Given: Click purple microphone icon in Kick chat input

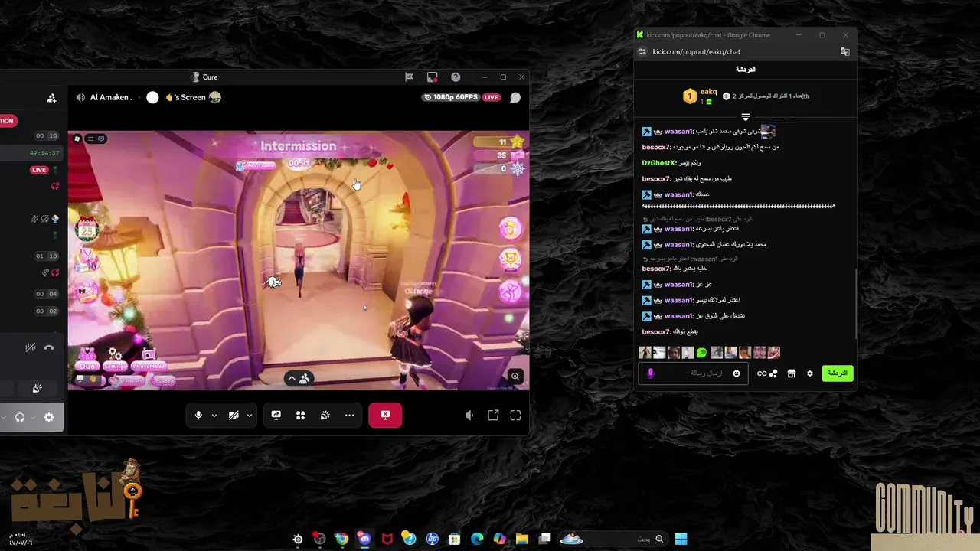Looking at the screenshot, I should point(651,373).
